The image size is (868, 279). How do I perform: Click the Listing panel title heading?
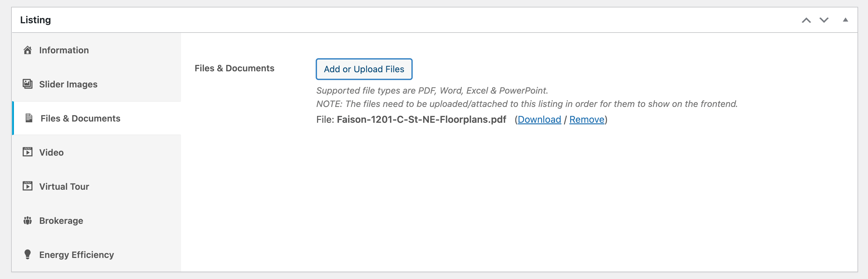pos(35,20)
